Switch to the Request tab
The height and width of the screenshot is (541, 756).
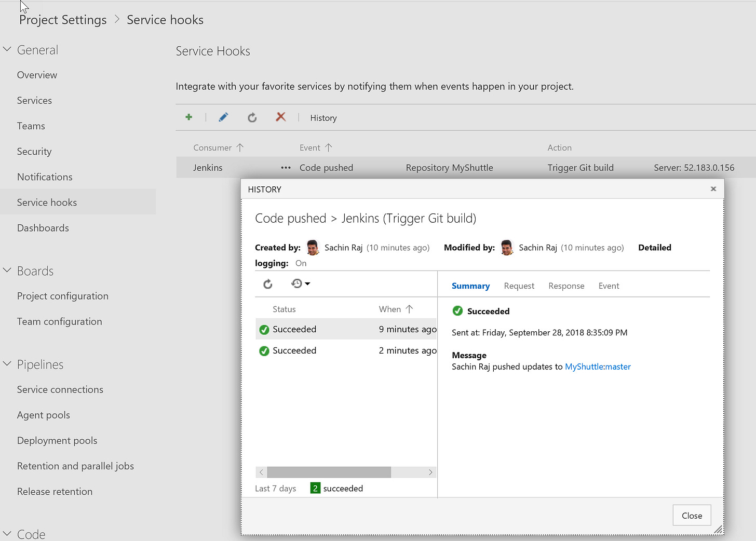519,286
